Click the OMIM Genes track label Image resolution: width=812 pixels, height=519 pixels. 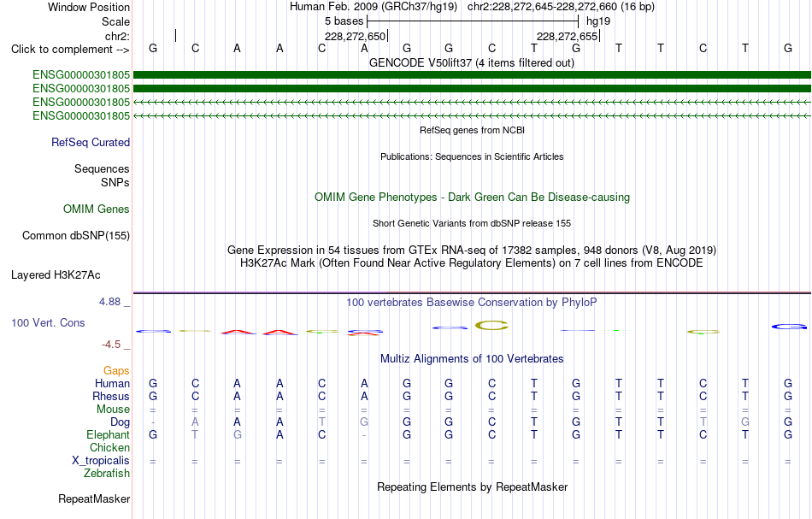pos(96,209)
